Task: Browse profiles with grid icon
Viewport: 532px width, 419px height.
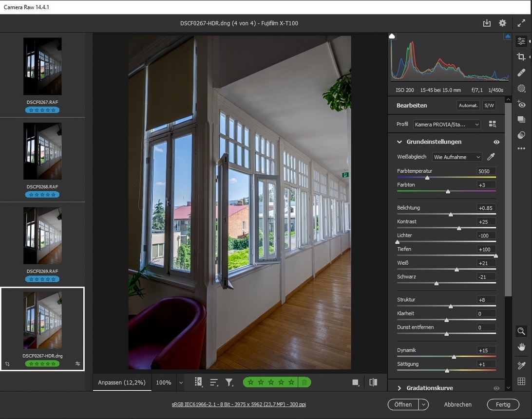Action: point(492,124)
